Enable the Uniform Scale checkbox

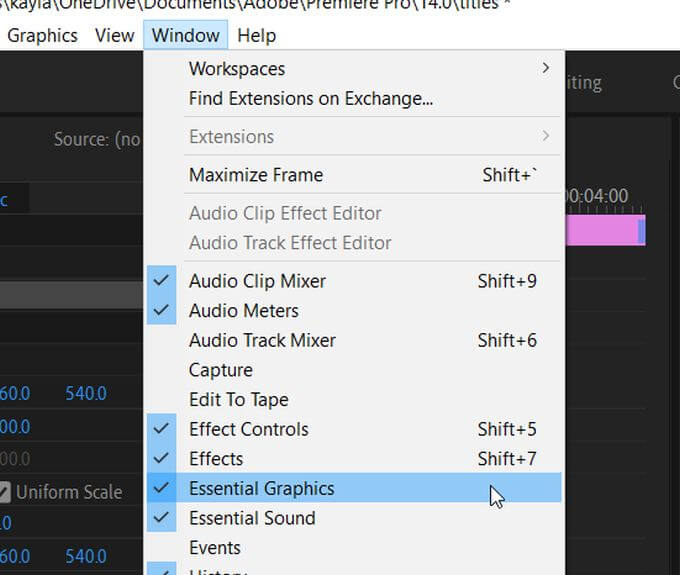coord(6,492)
